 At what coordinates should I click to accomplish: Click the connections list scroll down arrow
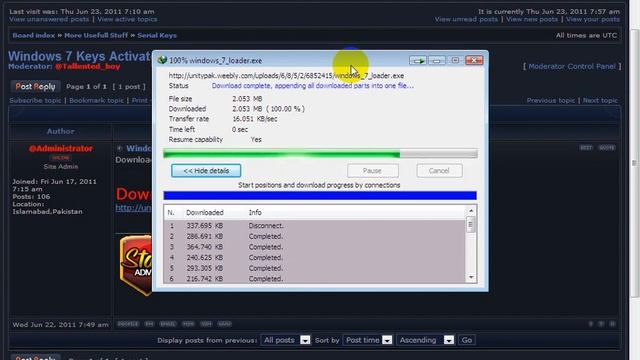[x=471, y=278]
